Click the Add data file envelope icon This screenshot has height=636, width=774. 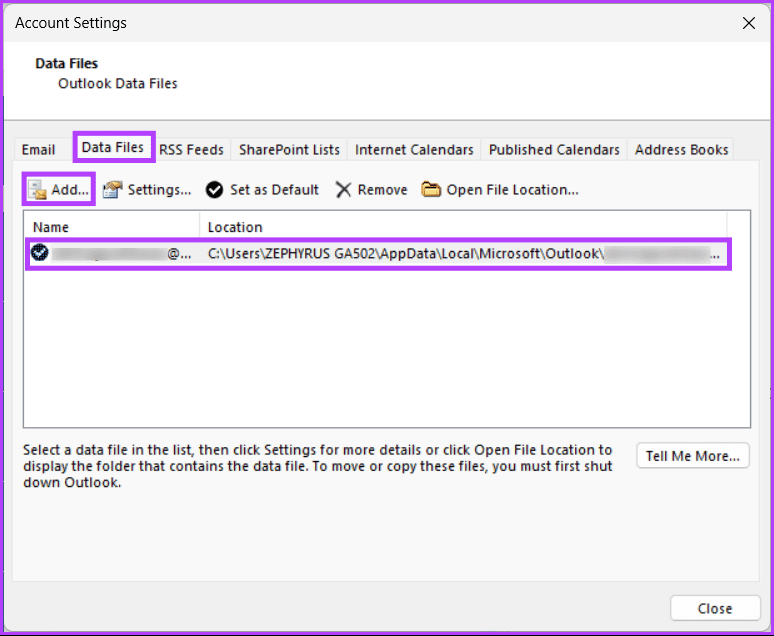click(x=38, y=190)
